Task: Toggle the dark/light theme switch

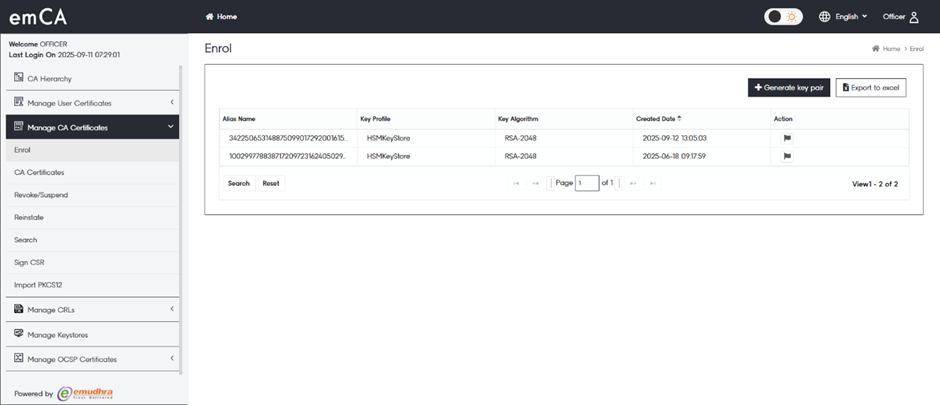Action: 783,17
